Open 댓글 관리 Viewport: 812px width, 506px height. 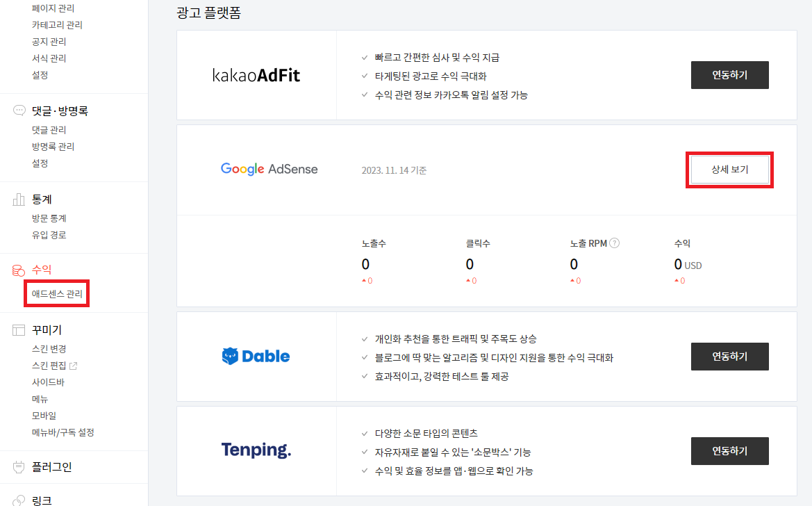(49, 129)
